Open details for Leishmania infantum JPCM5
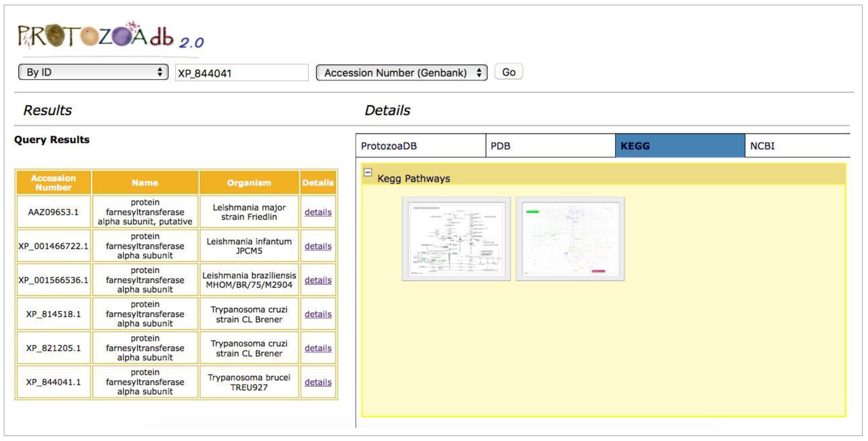Screen dimensions: 868x441 tap(318, 246)
